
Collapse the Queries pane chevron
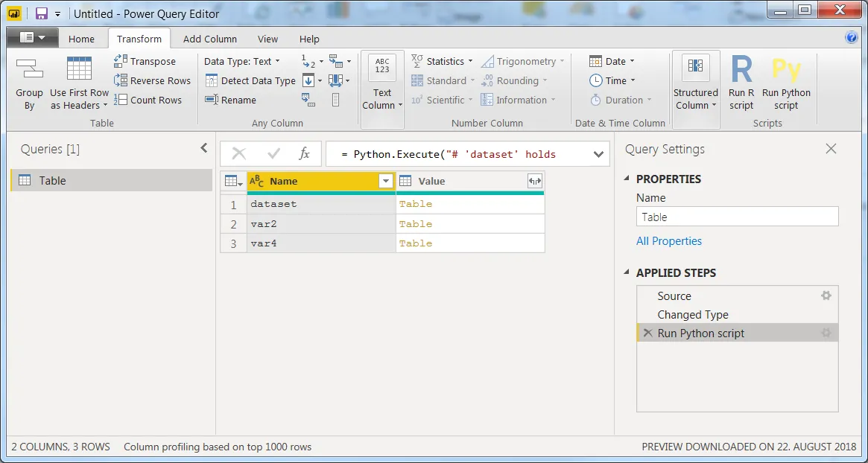(203, 147)
